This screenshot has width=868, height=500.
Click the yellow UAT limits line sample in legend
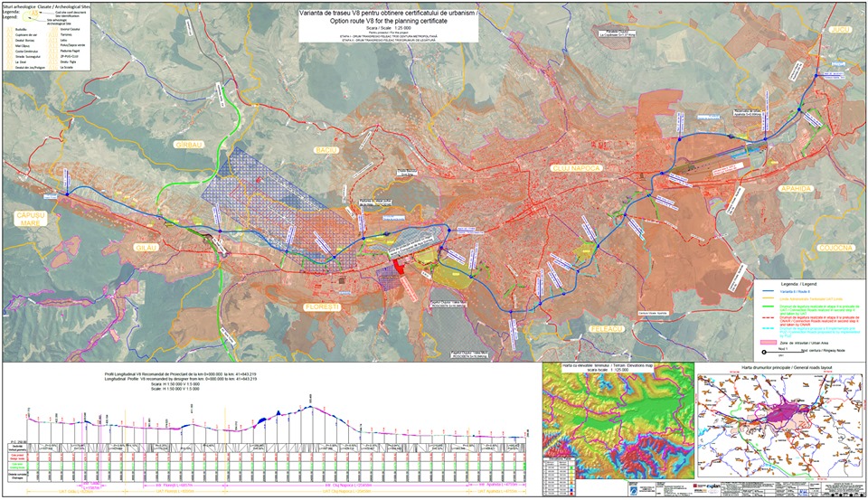[768, 297]
